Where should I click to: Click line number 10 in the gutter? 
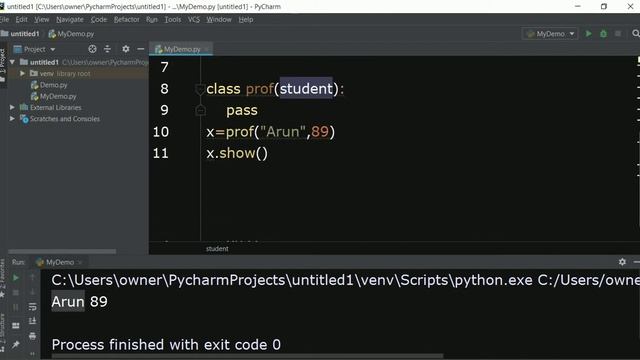160,131
